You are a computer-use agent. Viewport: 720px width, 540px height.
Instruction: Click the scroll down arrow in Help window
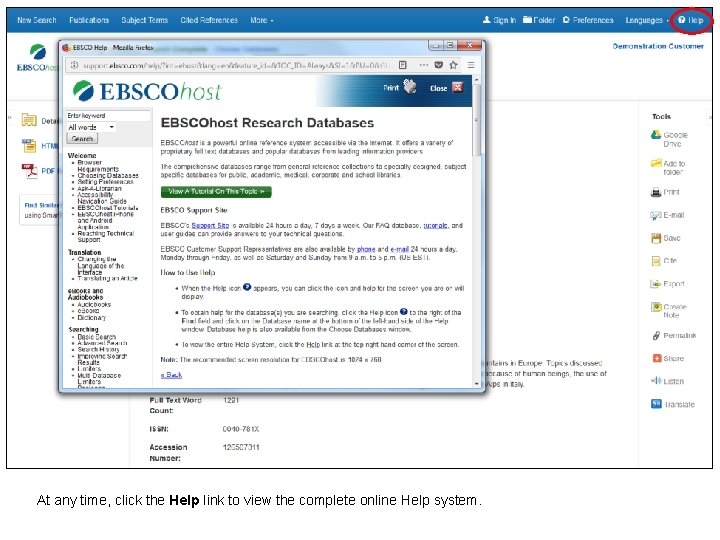point(476,384)
